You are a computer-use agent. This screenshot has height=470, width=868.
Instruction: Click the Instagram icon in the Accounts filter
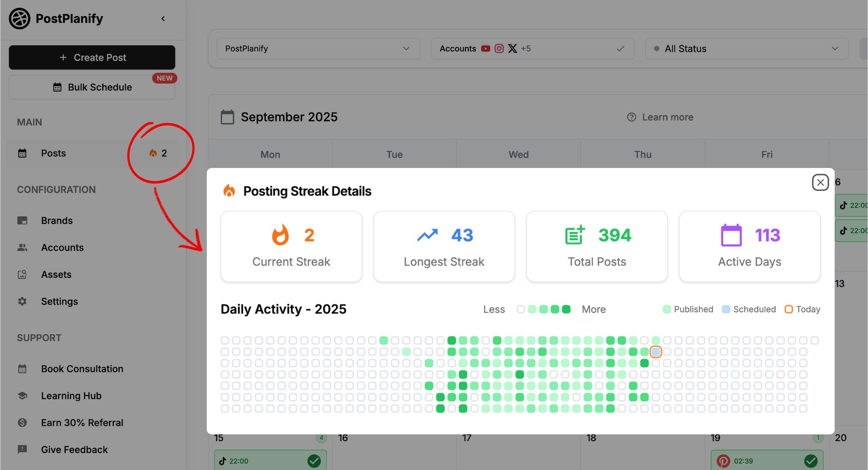coord(498,48)
